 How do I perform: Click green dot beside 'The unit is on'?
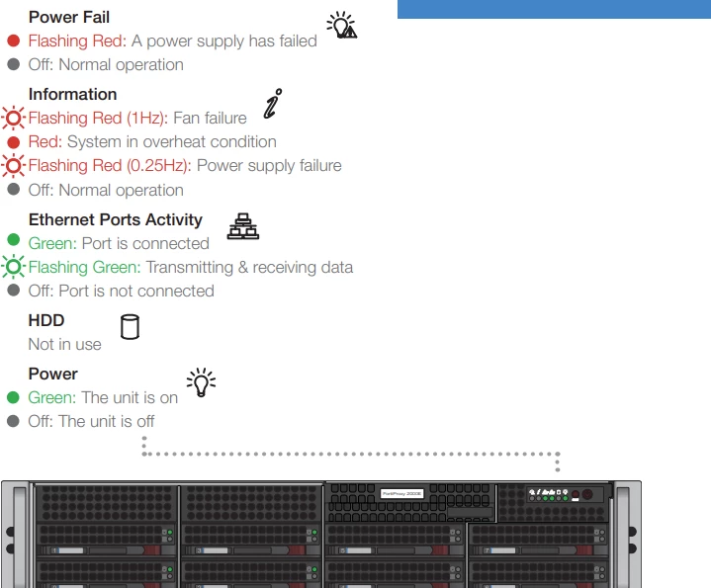13,397
